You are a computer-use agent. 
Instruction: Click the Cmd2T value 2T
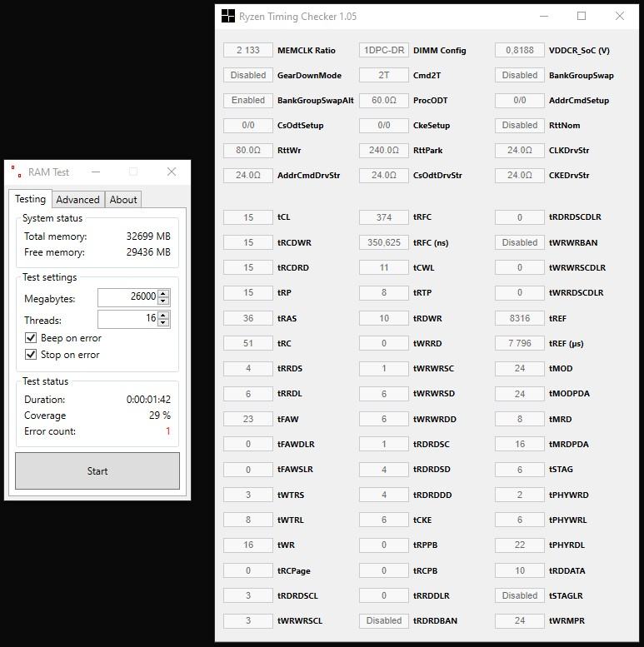[384, 75]
